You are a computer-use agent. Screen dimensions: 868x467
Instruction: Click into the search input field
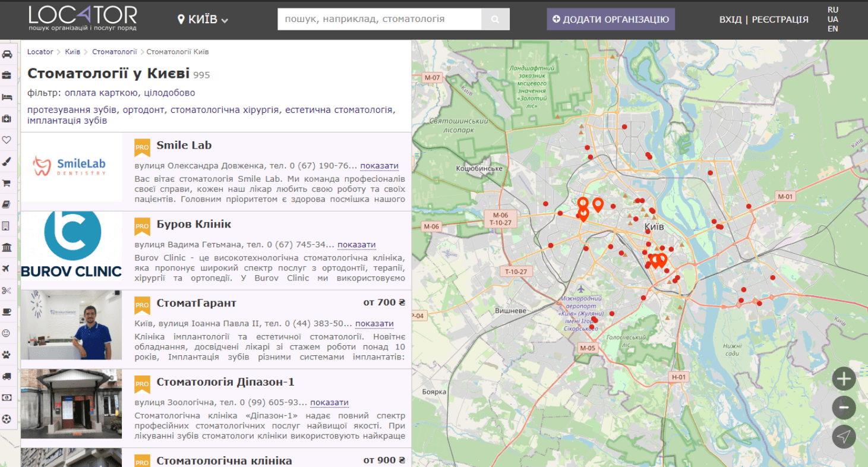379,19
